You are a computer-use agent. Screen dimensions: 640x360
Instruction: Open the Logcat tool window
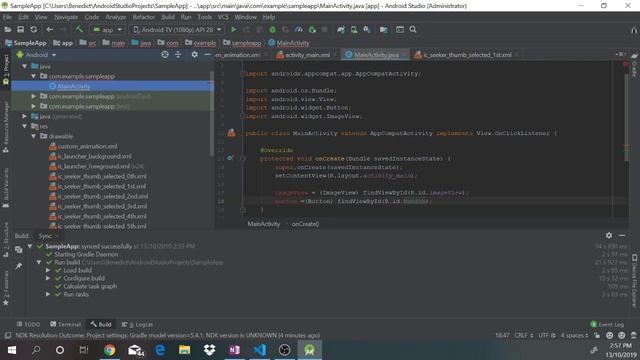(x=138, y=324)
